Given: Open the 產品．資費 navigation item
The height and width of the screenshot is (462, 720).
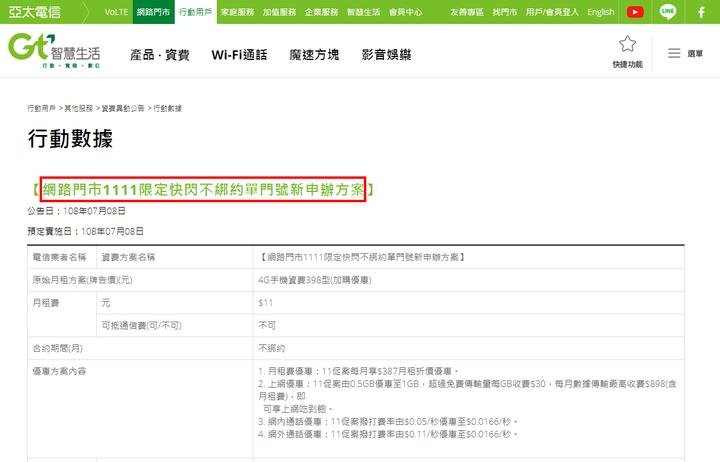Looking at the screenshot, I should pos(160,55).
